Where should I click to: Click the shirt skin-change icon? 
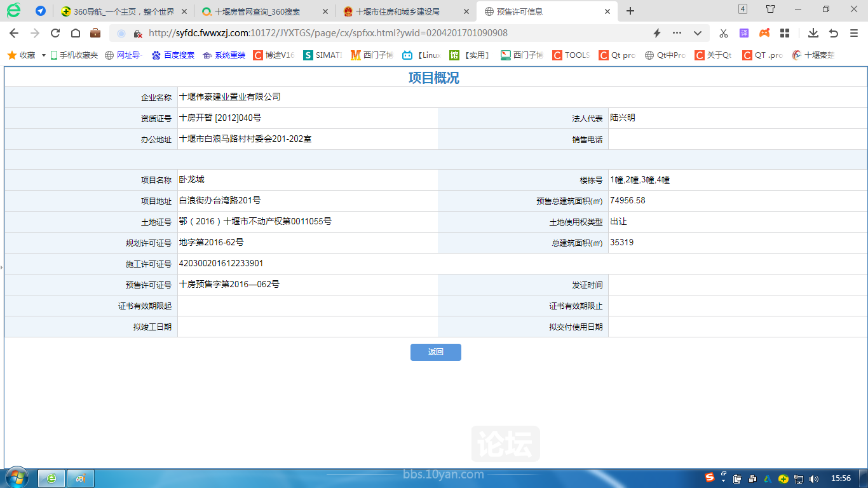770,9
